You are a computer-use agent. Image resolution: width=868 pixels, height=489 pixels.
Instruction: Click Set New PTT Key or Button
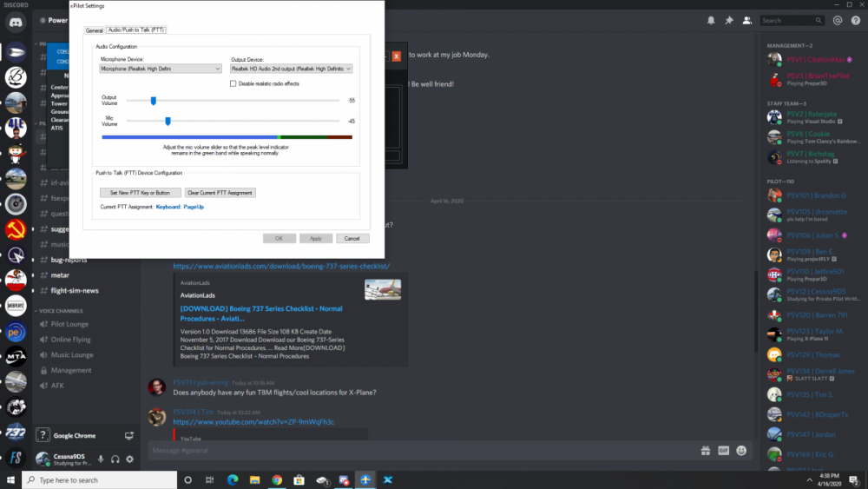(x=140, y=193)
